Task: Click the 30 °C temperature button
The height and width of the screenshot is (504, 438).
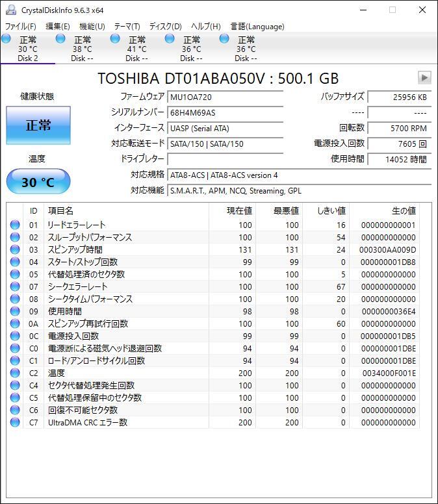Action: coord(38,182)
